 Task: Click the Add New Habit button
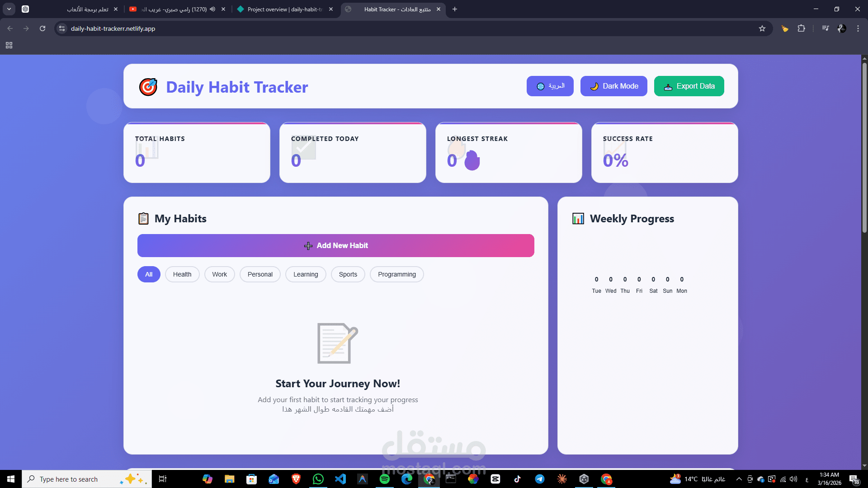coord(336,245)
